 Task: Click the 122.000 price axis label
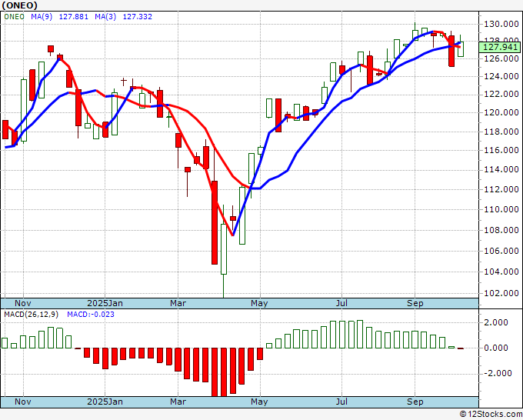tap(501, 95)
